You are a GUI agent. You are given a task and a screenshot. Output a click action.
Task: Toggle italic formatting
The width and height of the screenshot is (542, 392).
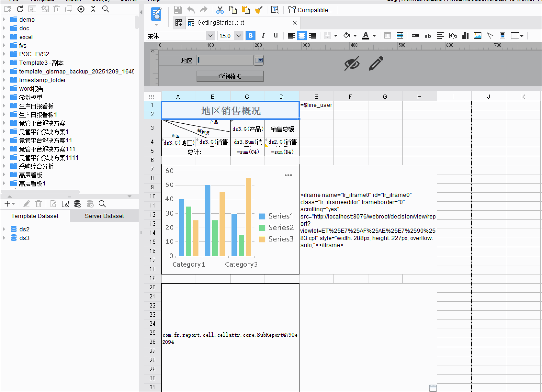[x=263, y=36]
